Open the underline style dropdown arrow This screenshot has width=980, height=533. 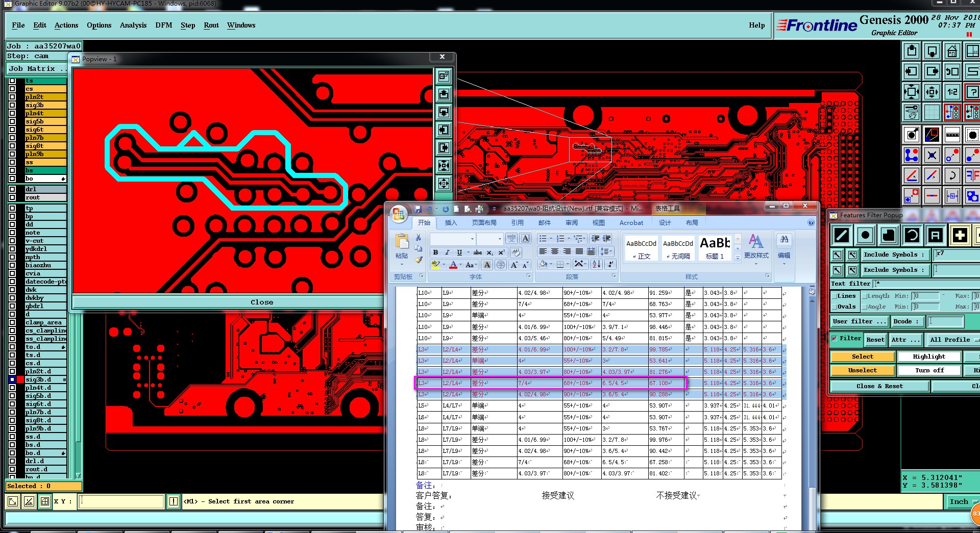(x=468, y=252)
